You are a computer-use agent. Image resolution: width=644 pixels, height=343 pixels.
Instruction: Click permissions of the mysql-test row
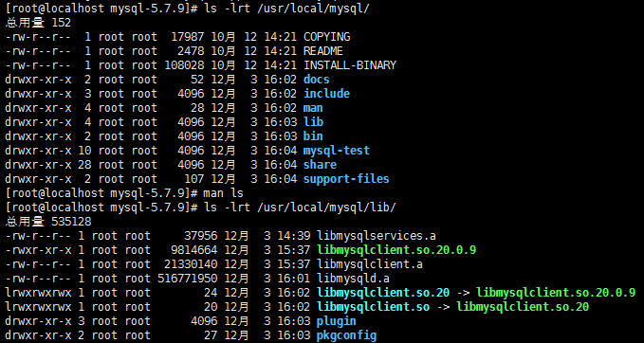pos(38,151)
